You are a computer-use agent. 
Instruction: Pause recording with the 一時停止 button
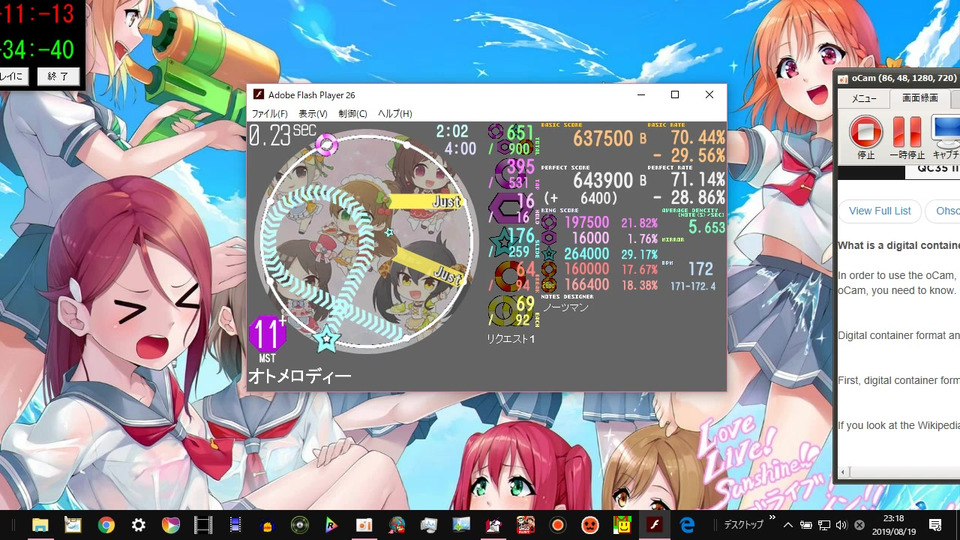[907, 137]
